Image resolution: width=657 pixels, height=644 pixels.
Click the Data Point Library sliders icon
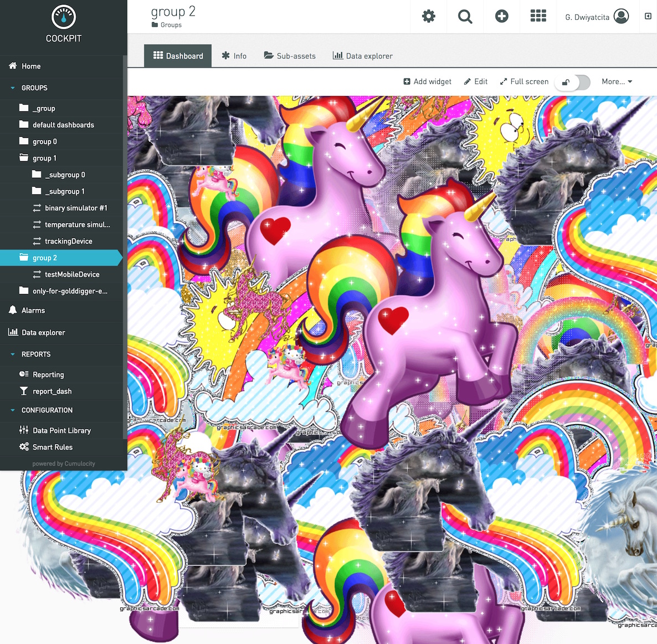(x=24, y=430)
